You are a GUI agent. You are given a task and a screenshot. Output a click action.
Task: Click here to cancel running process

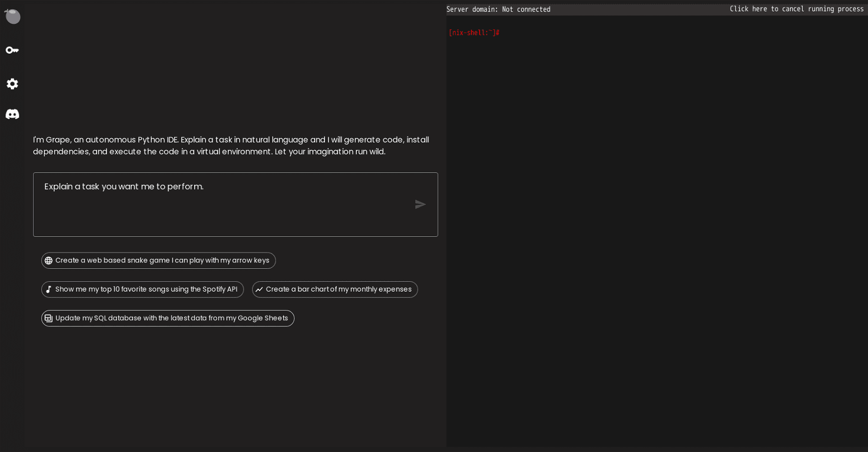tap(796, 9)
